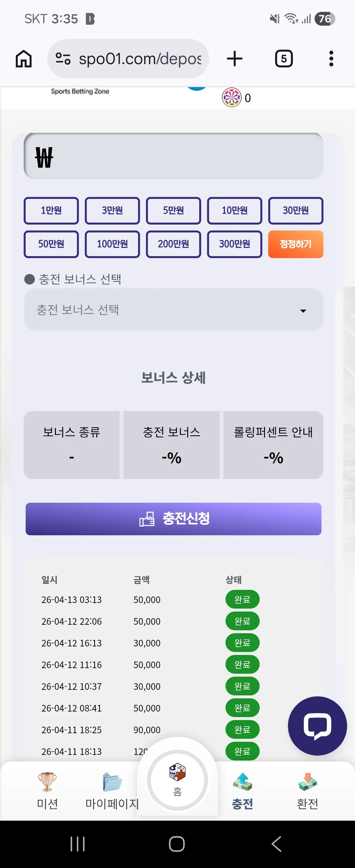Viewport: 355px width, 868px height.
Task: Submit with the 충전신청 button
Action: pos(174,519)
